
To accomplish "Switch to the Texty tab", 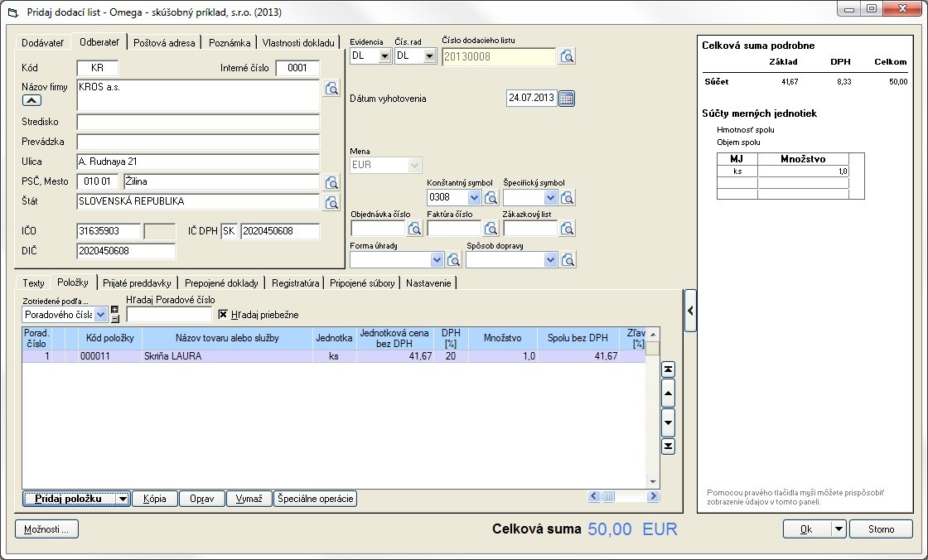I will [34, 283].
